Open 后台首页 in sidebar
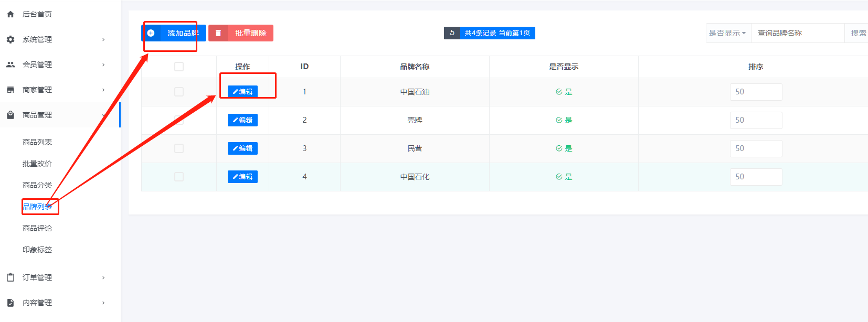Viewport: 868px width, 322px height. tap(37, 14)
